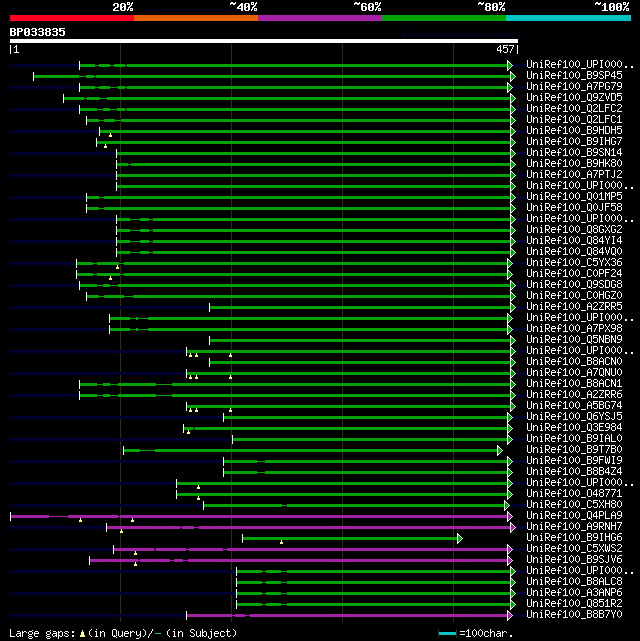Viewport: 640px width, 641px height.
Task: Select the UniRef100_Q3E984 label
Action: [574, 428]
